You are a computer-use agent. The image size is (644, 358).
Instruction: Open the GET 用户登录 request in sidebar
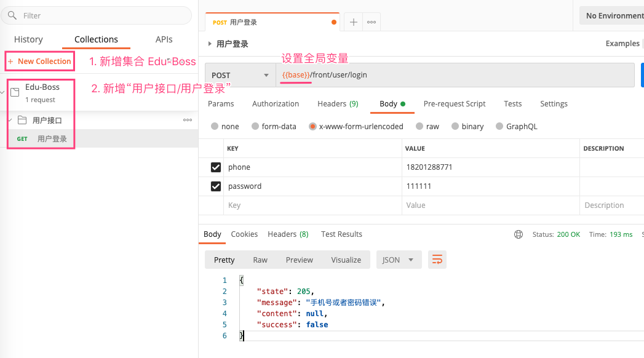98,139
